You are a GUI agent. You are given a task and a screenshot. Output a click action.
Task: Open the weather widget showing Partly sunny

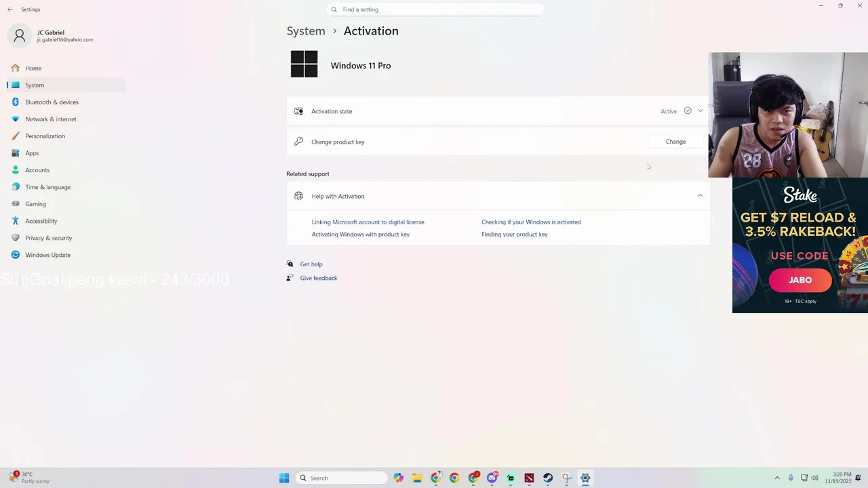point(28,478)
